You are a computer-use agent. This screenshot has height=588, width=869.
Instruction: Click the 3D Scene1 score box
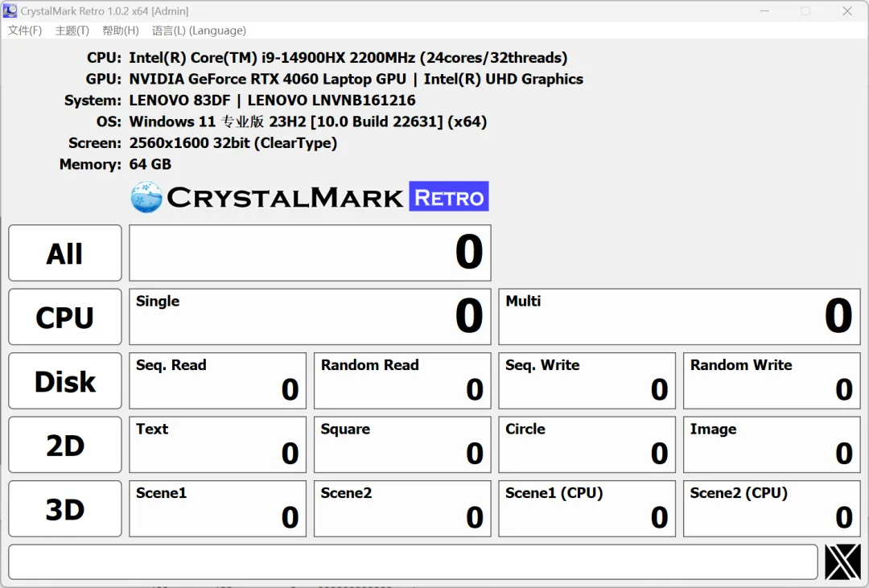[218, 508]
